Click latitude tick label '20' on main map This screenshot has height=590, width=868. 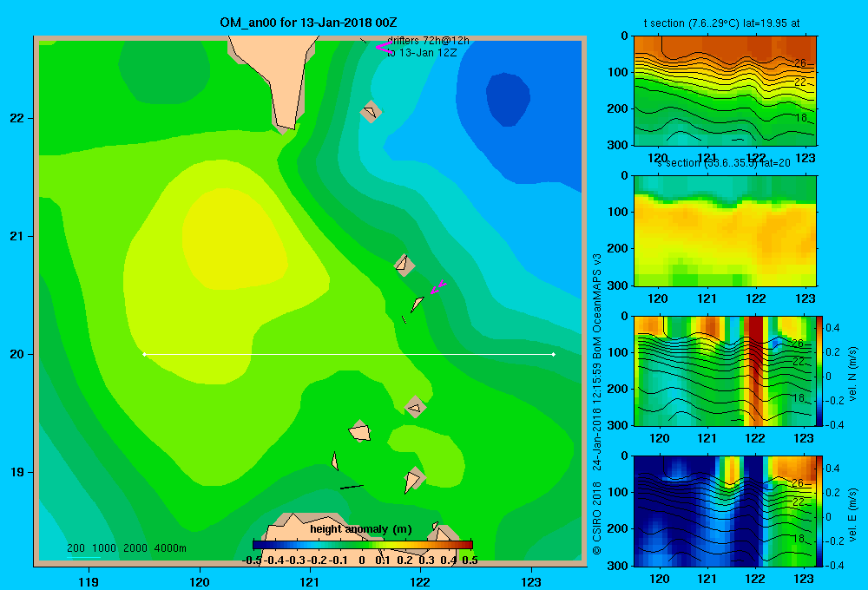click(x=16, y=354)
